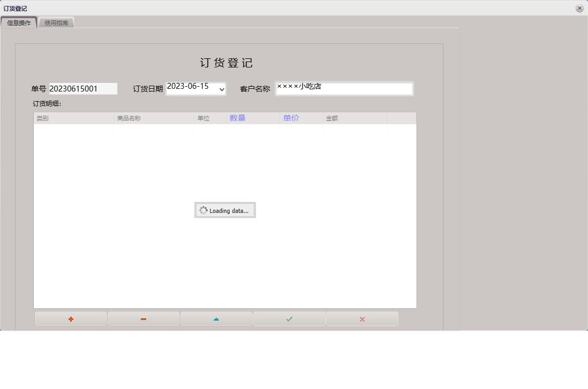Image resolution: width=588 pixels, height=389 pixels.
Task: Click the red minus delete-row button
Action: (x=144, y=319)
